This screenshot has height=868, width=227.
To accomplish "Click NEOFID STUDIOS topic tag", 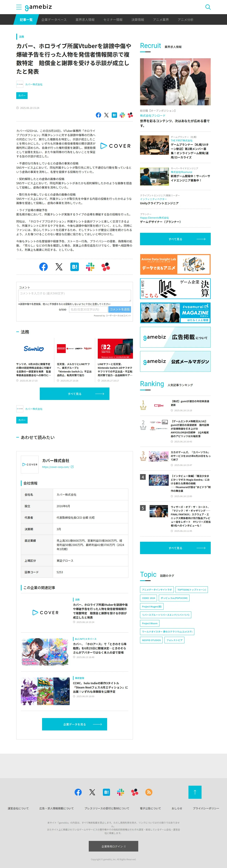I will 151,640.
